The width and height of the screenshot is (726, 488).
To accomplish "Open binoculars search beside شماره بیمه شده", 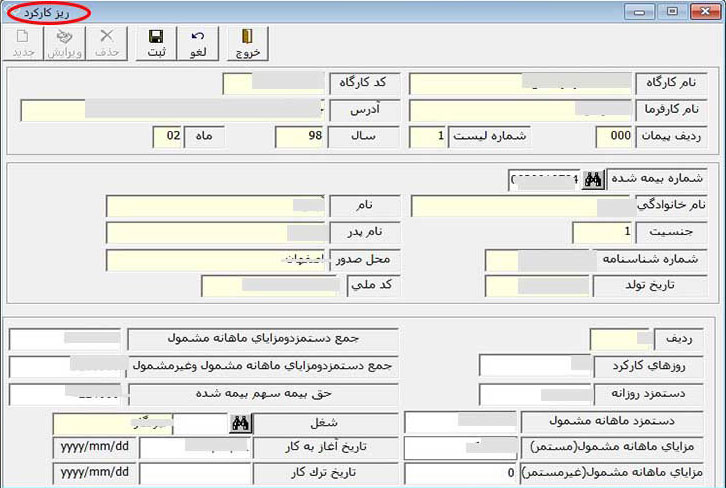I will tap(594, 179).
